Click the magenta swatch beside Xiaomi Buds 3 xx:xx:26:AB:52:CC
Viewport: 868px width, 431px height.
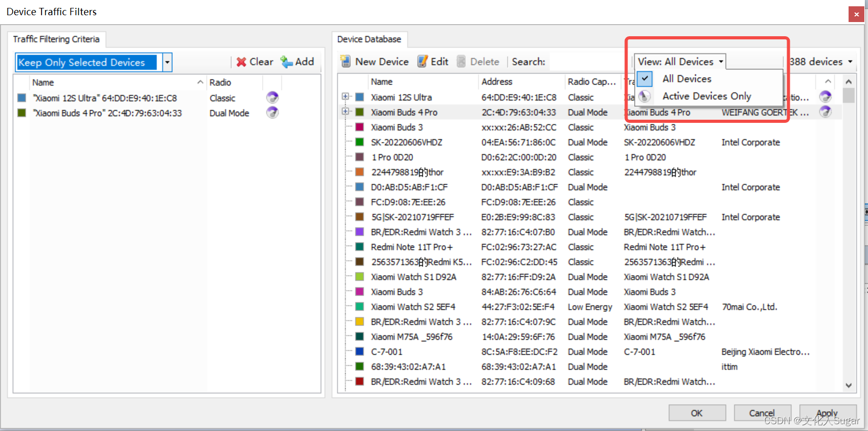click(x=360, y=127)
